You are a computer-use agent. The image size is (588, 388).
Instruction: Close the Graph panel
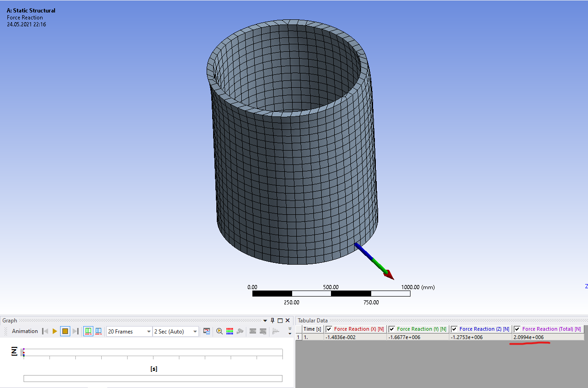(288, 321)
